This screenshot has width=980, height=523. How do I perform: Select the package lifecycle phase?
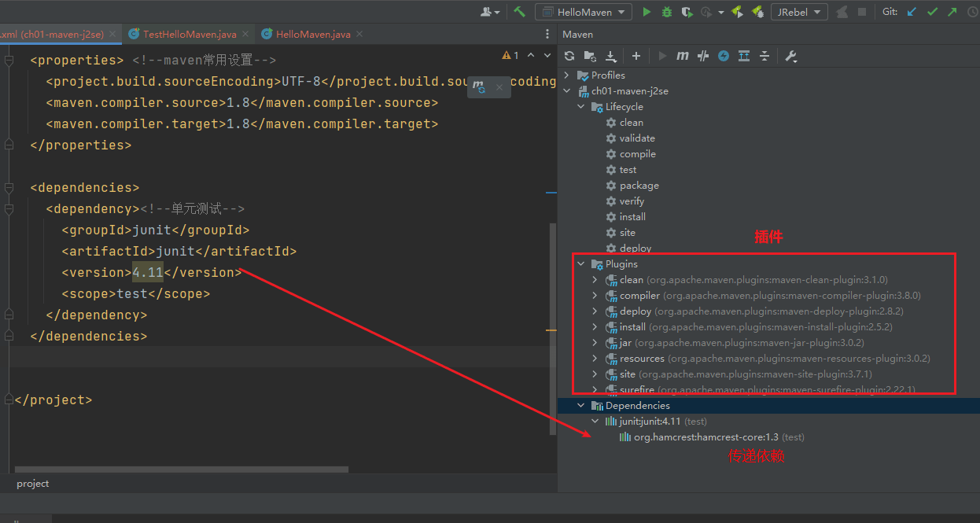639,186
